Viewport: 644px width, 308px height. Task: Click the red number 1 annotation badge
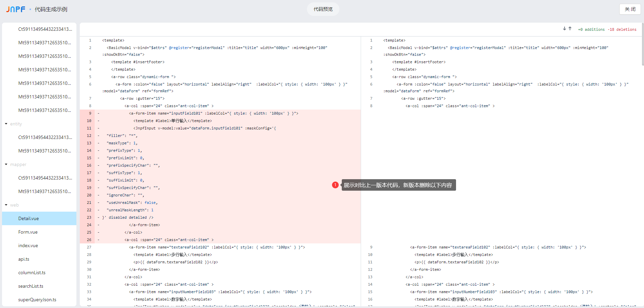pyautogui.click(x=335, y=185)
